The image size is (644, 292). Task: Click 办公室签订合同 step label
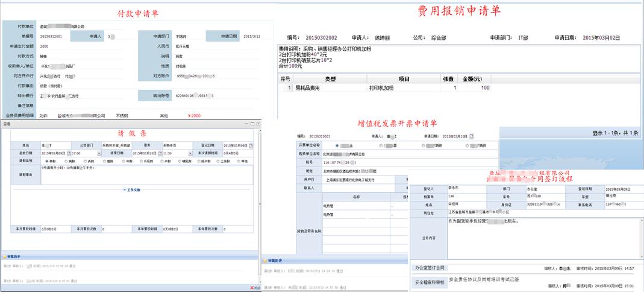(429, 268)
